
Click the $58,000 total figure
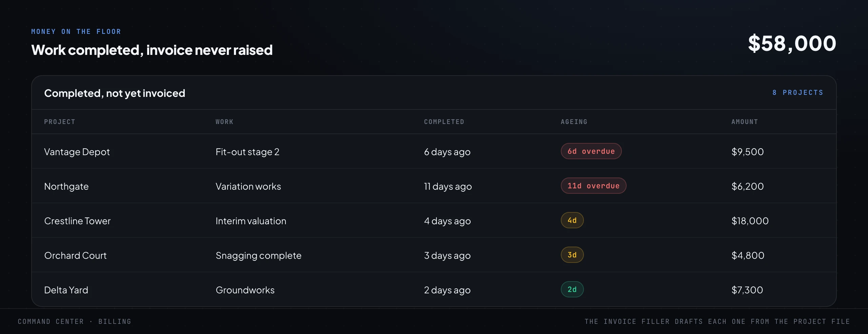coord(792,43)
